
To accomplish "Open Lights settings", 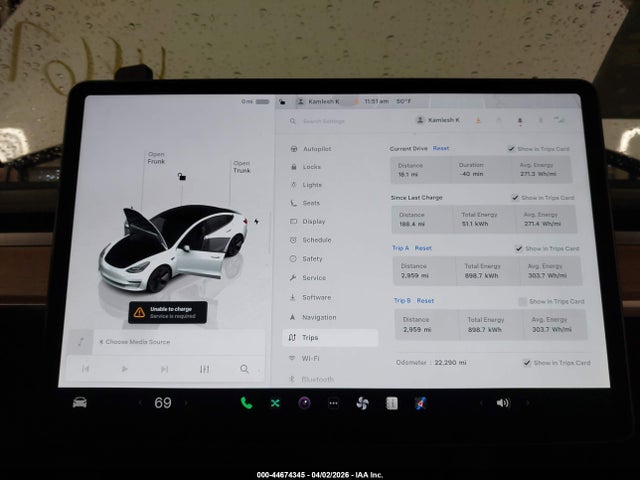I will click(x=307, y=185).
